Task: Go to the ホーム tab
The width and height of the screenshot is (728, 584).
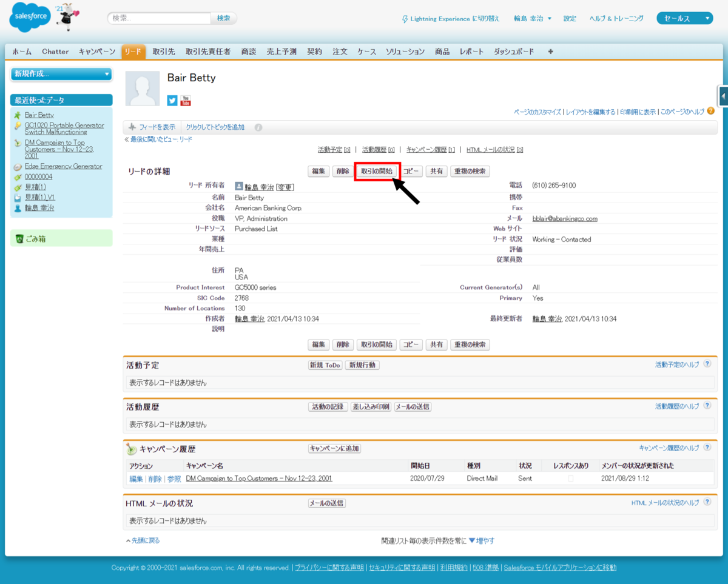Action: click(22, 52)
